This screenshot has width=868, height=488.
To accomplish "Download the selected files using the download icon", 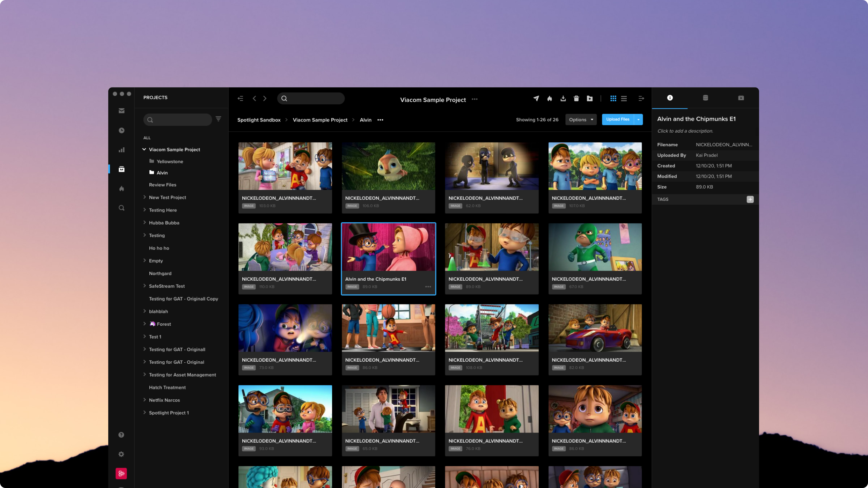I will [x=563, y=98].
